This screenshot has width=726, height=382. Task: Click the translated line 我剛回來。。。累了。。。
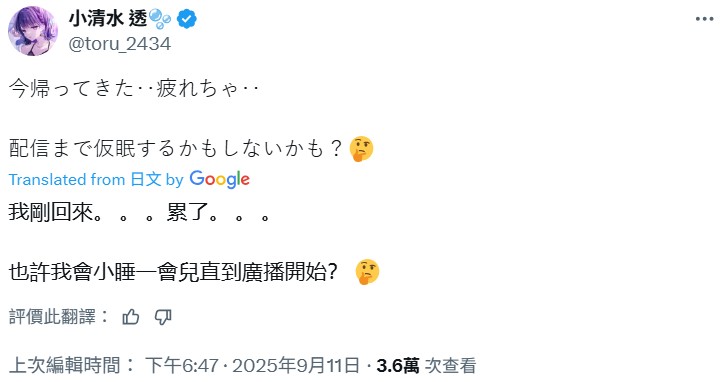tap(139, 213)
